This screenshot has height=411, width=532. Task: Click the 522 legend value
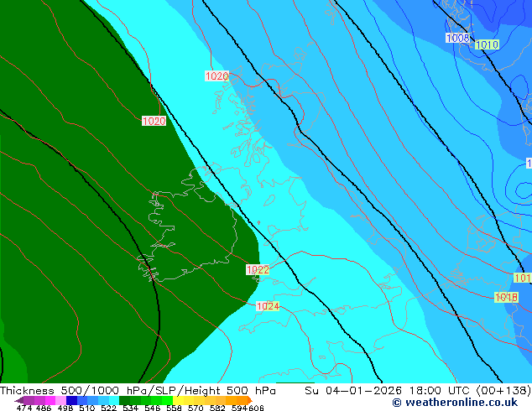click(108, 408)
